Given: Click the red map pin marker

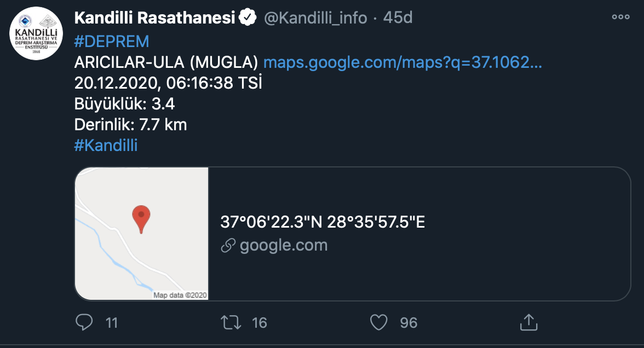Looking at the screenshot, I should [141, 218].
